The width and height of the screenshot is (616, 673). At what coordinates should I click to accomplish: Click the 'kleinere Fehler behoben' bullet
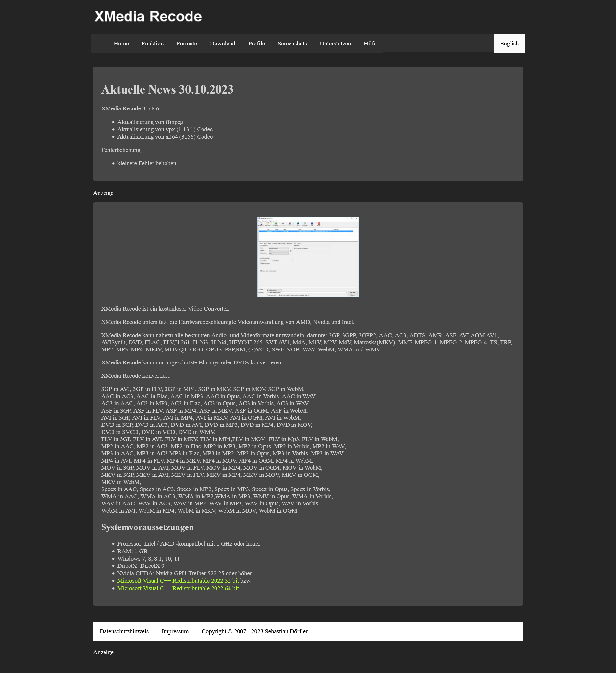click(x=147, y=163)
